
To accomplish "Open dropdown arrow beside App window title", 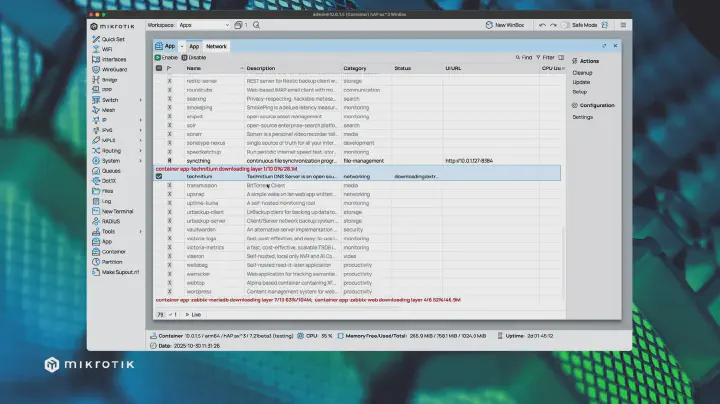I will coord(182,46).
